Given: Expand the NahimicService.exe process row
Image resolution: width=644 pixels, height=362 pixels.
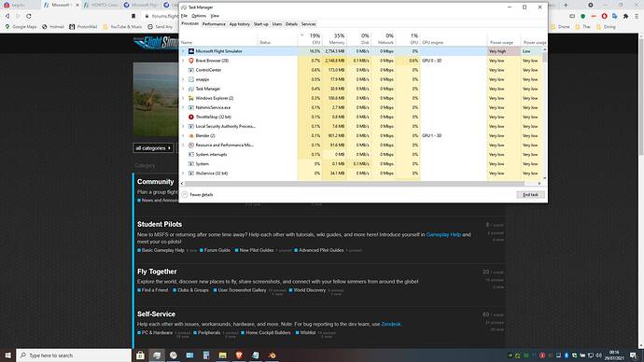Looking at the screenshot, I should pos(183,107).
